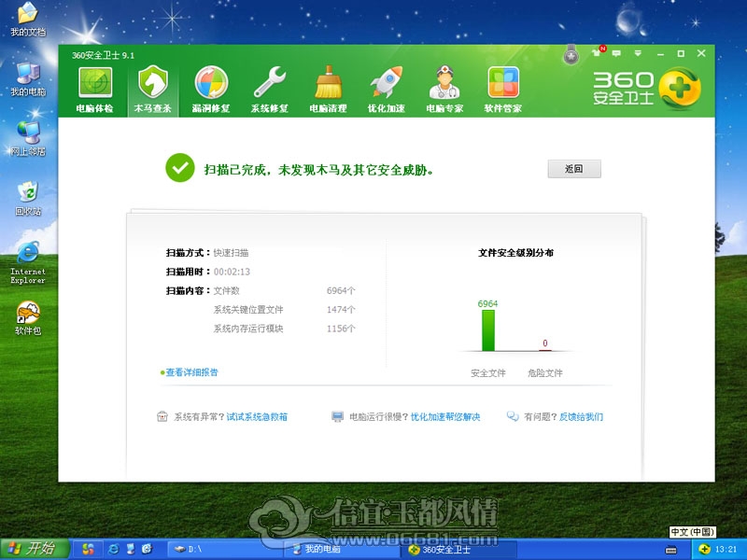
Task: Open the 开始 Start menu
Action: tap(34, 548)
